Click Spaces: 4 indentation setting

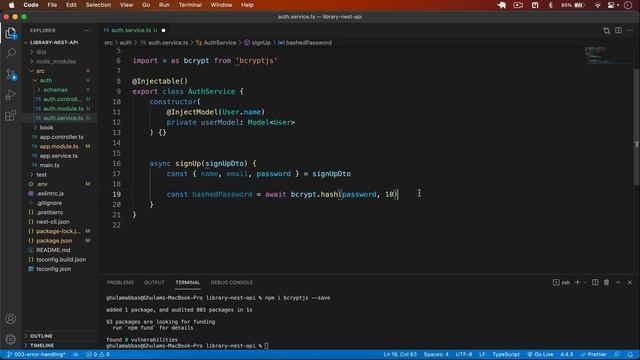point(436,354)
